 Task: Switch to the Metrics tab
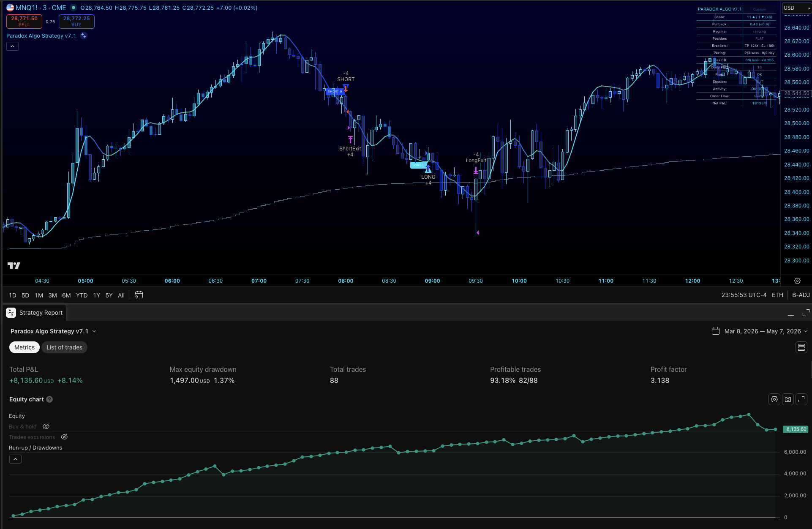(x=25, y=347)
